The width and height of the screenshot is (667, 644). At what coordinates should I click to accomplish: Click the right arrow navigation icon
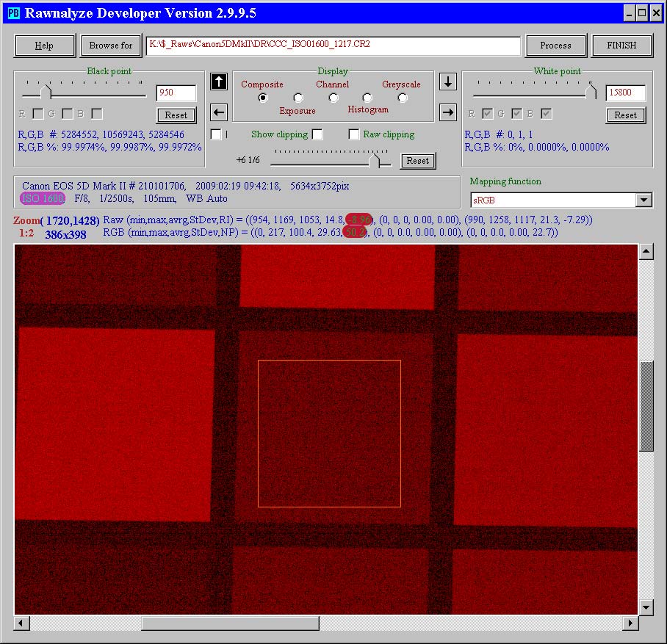(x=447, y=112)
